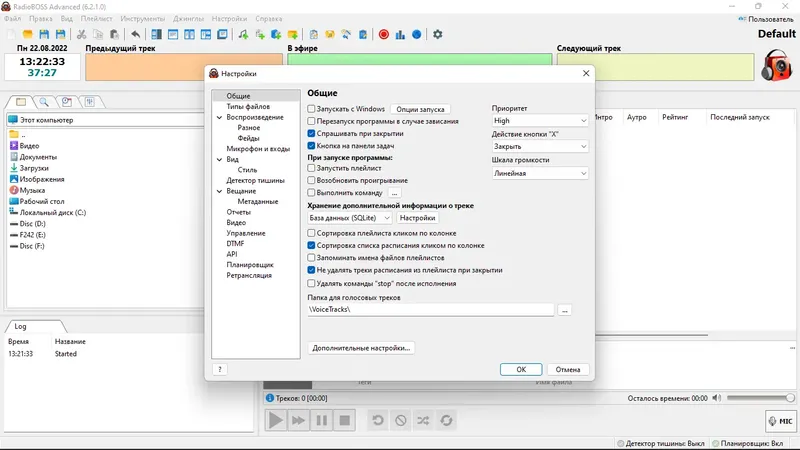Click the first blue Save disk icon
The height and width of the screenshot is (450, 800).
point(44,34)
